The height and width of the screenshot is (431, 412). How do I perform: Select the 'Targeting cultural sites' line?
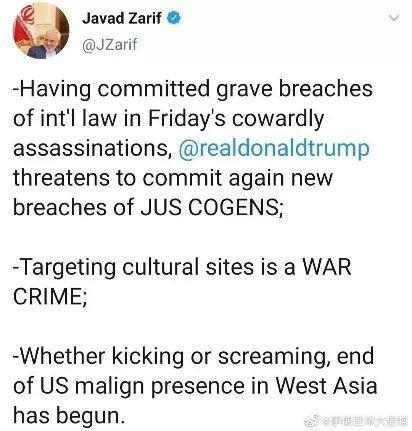point(133,267)
